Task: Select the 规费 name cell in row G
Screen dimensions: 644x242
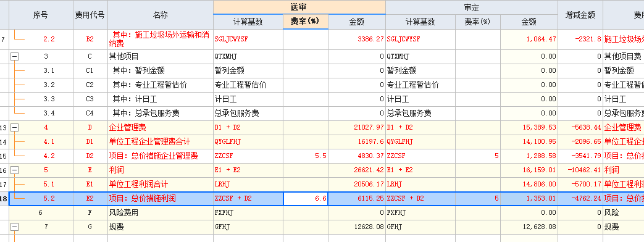Action: 161,227
